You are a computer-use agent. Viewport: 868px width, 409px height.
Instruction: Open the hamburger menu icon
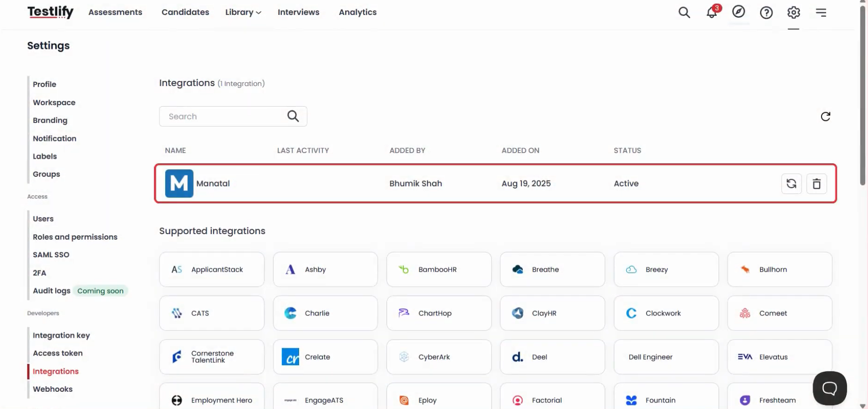821,13
